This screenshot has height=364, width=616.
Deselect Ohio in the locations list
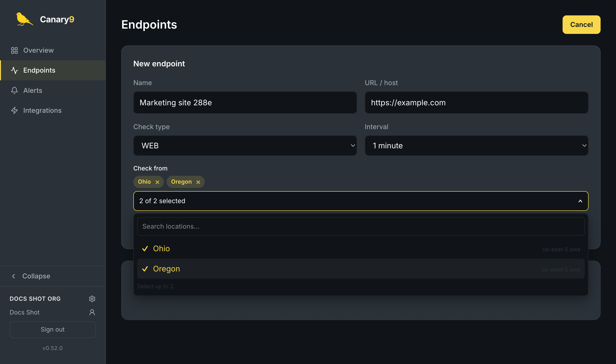click(x=361, y=249)
